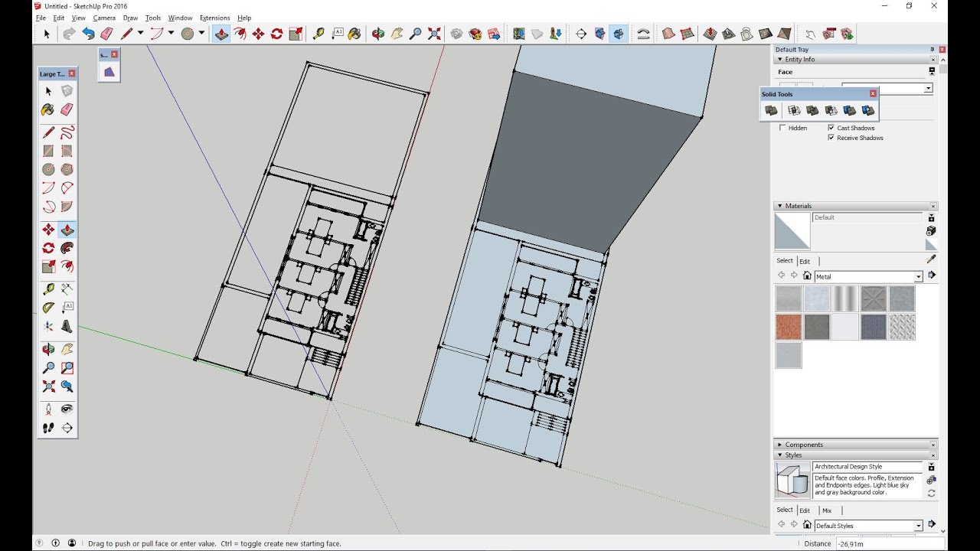This screenshot has width=980, height=551.
Task: Toggle the Cast Shadows checkbox
Action: 831,128
